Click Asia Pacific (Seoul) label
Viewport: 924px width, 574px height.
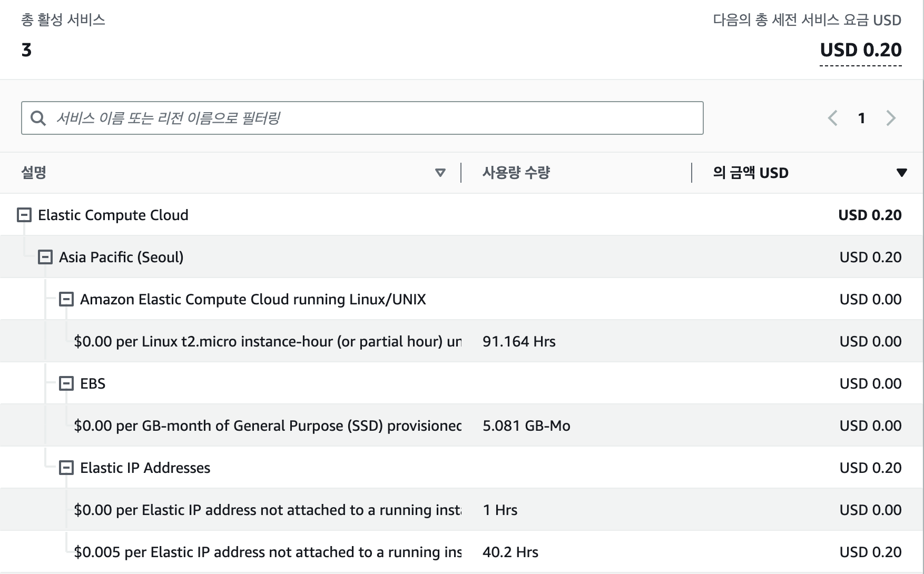pos(121,257)
